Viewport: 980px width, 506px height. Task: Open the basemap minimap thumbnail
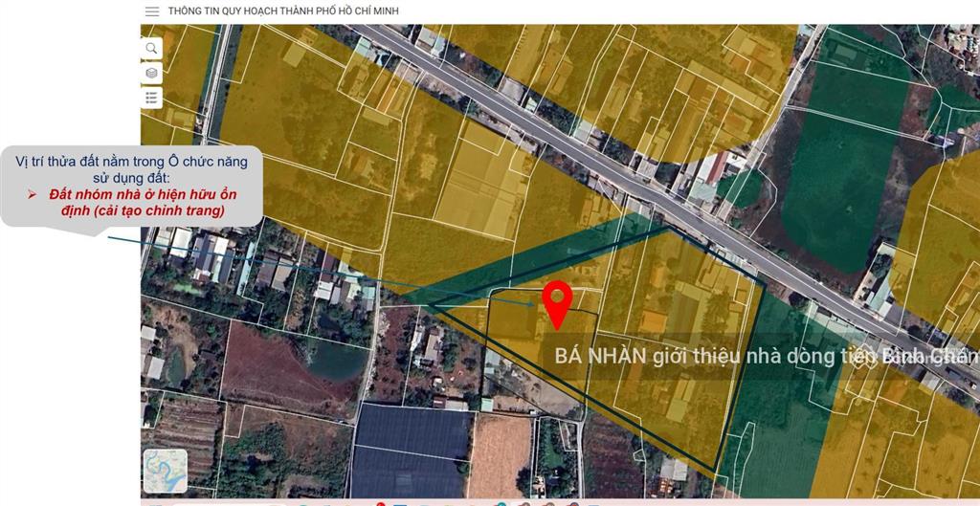[166, 471]
